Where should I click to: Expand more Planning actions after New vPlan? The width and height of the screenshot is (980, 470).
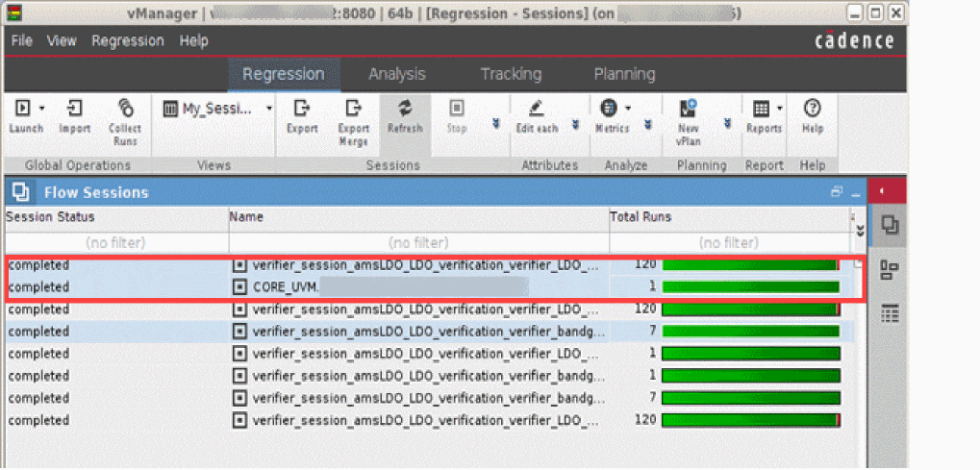coord(727,124)
